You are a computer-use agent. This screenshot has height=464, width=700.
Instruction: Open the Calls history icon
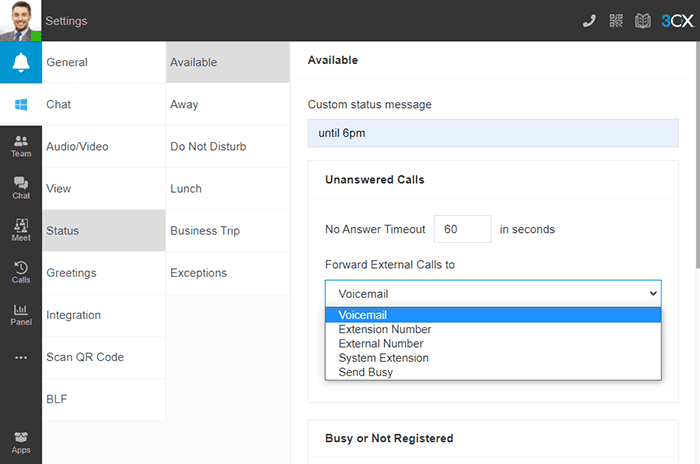pos(21,272)
